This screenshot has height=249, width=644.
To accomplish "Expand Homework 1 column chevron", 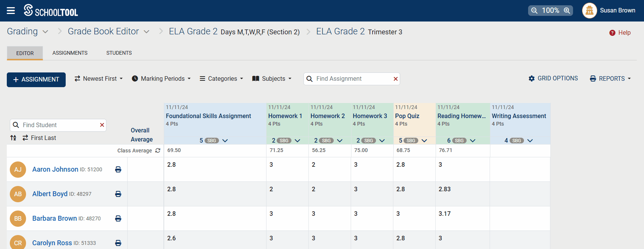I will click(x=297, y=141).
